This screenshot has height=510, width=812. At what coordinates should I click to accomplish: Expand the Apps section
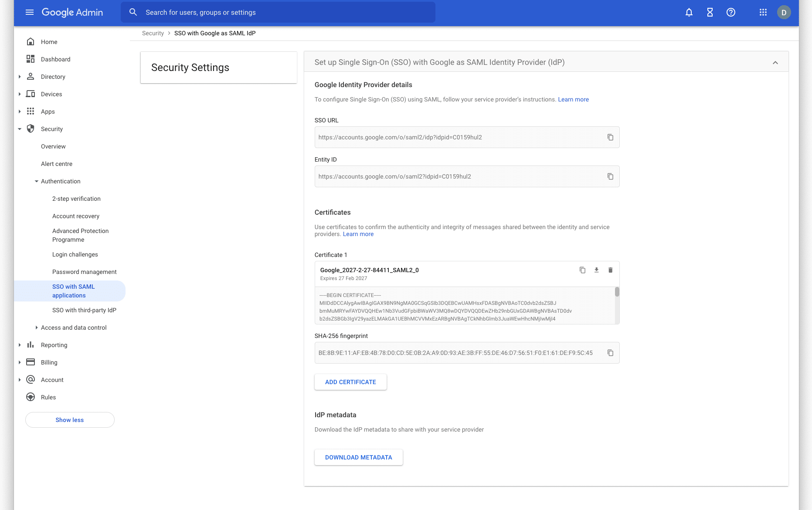coord(20,111)
